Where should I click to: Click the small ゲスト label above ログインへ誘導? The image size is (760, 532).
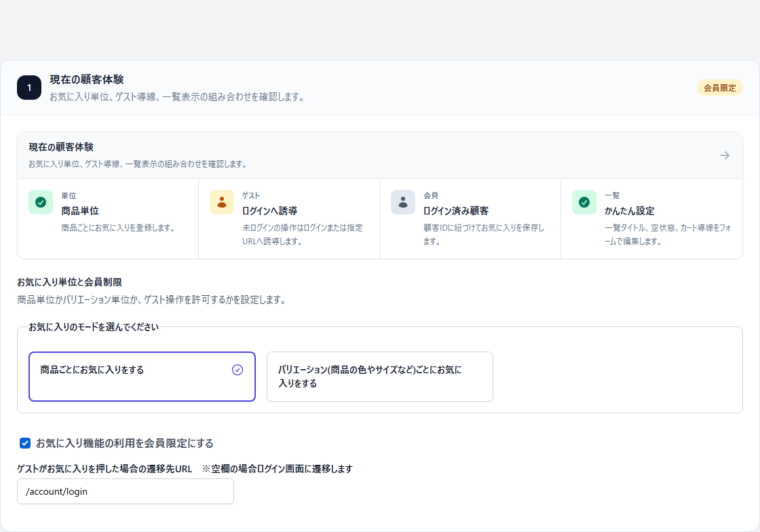251,195
